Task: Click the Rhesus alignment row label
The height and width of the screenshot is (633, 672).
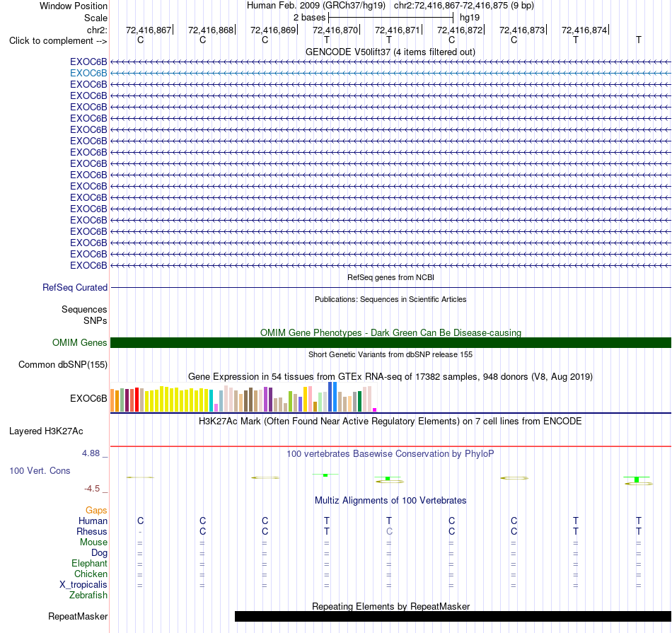Action: (92, 531)
